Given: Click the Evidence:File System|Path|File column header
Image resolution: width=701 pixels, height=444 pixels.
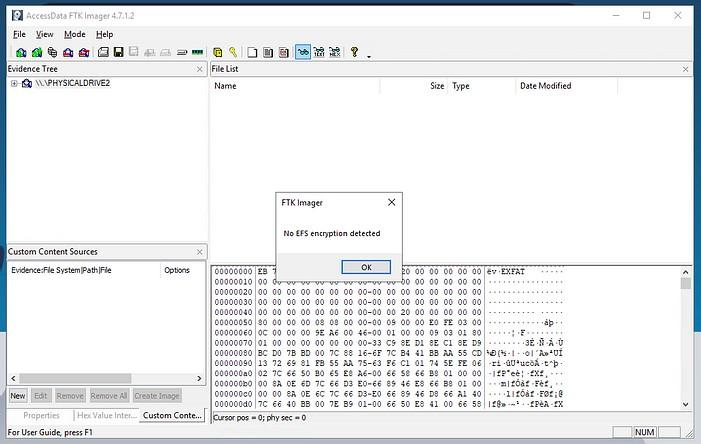Looking at the screenshot, I should point(84,270).
